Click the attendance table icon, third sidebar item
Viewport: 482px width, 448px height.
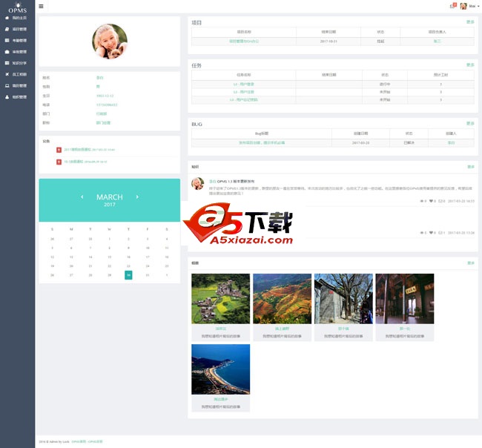pyautogui.click(x=7, y=40)
